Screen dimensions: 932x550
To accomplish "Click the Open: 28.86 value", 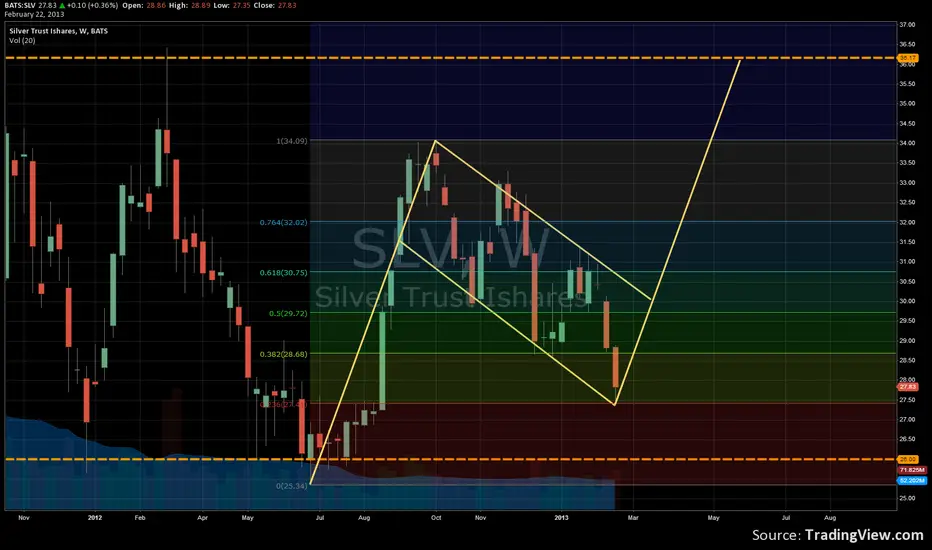I will [x=143, y=5].
